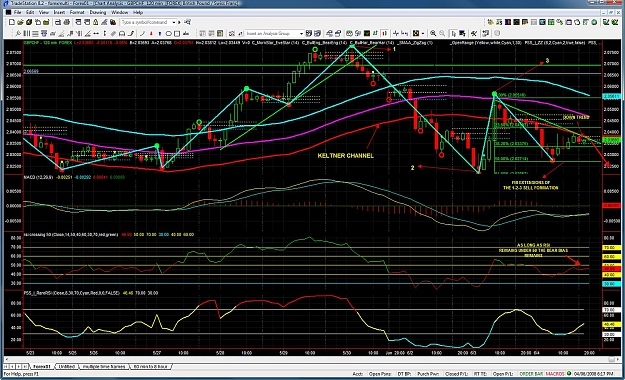The image size is (625, 380).
Task: Expand the symbol/command dropdown arrow
Action: pyautogui.click(x=174, y=22)
